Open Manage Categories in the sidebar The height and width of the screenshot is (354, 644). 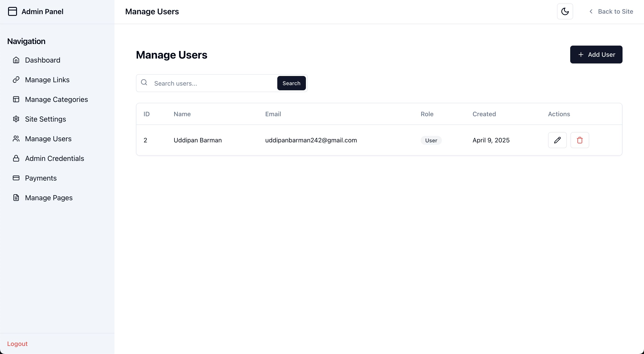(x=56, y=99)
